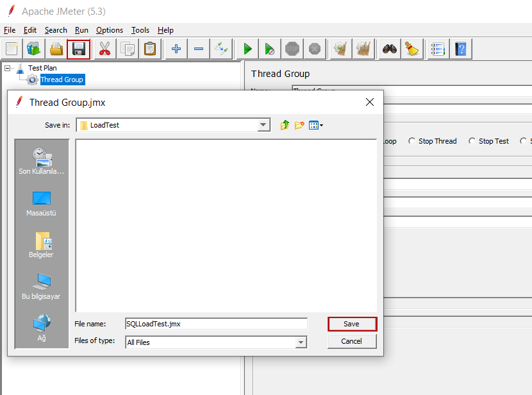This screenshot has width=532, height=395.
Task: Open the Options menu
Action: pos(110,30)
